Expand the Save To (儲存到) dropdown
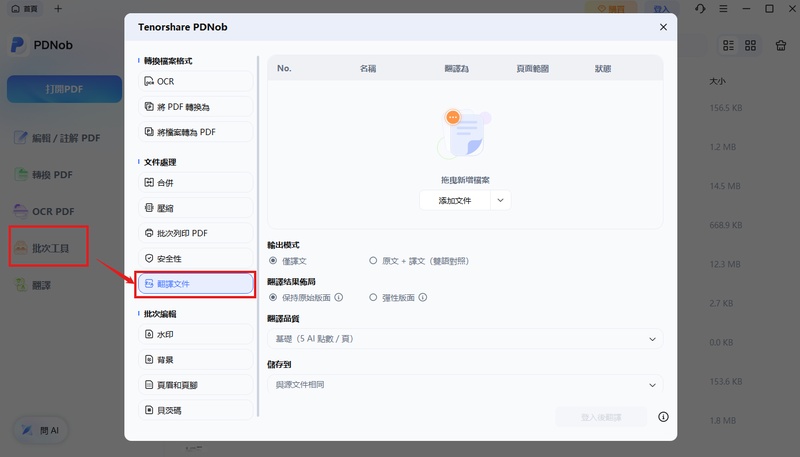Screen dimensions: 800x457 click(465, 384)
